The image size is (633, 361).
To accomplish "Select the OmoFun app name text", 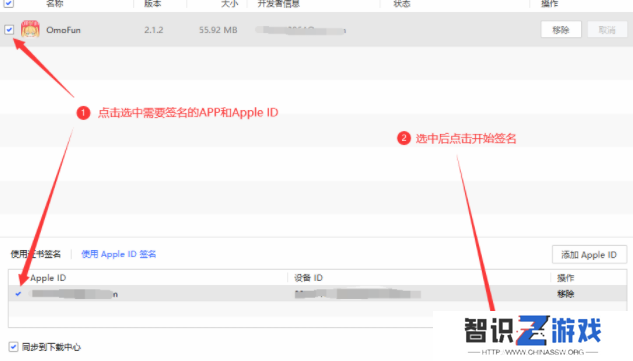I will (x=63, y=30).
